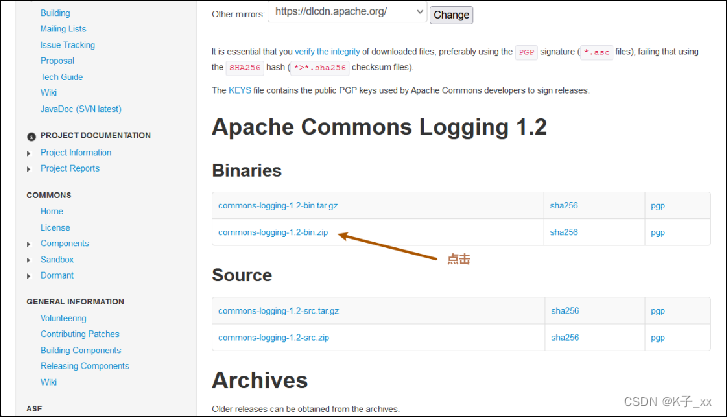
Task: Expand the Dormant arrow
Action: pyautogui.click(x=29, y=276)
